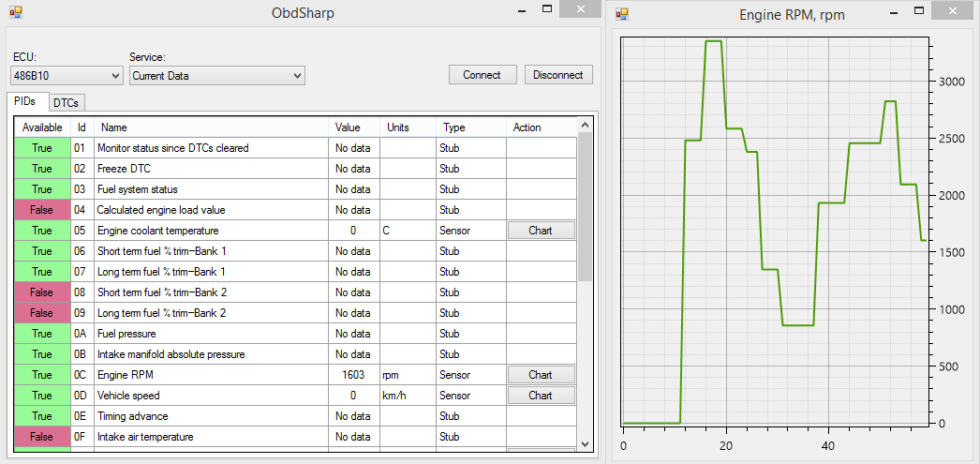Screen dimensions: 980x464
Task: Click the 1603 value in Engine RPM row
Action: click(354, 375)
